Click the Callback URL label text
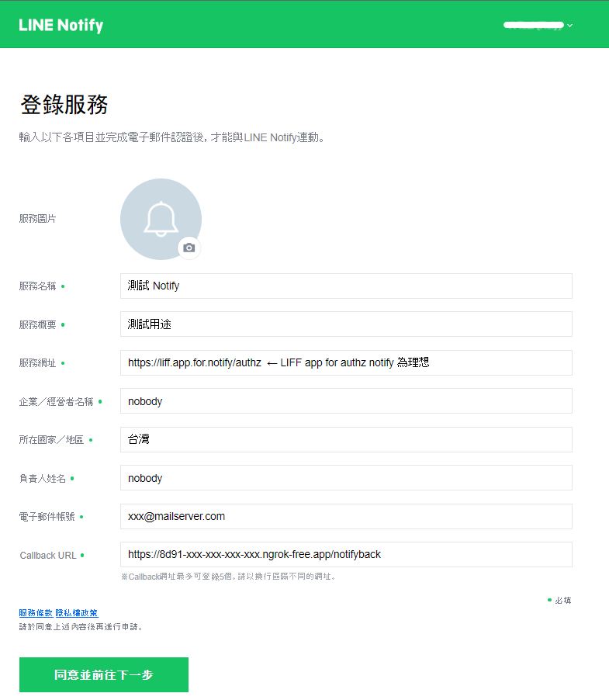Screen dimensions: 609x700 48,556
